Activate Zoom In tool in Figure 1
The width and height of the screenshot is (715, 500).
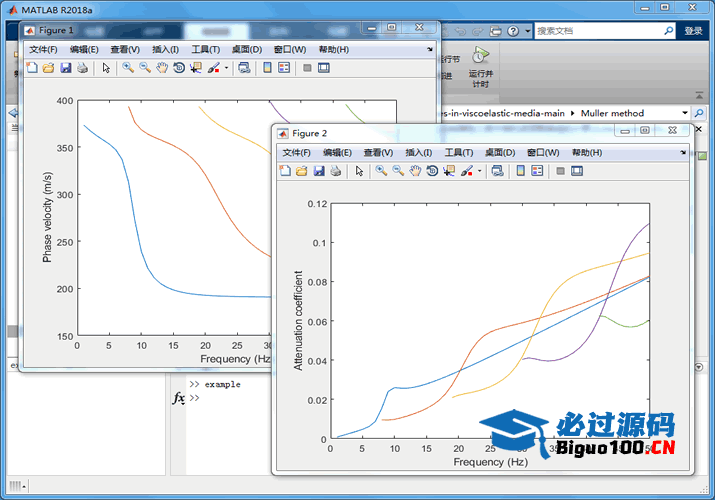[x=128, y=68]
